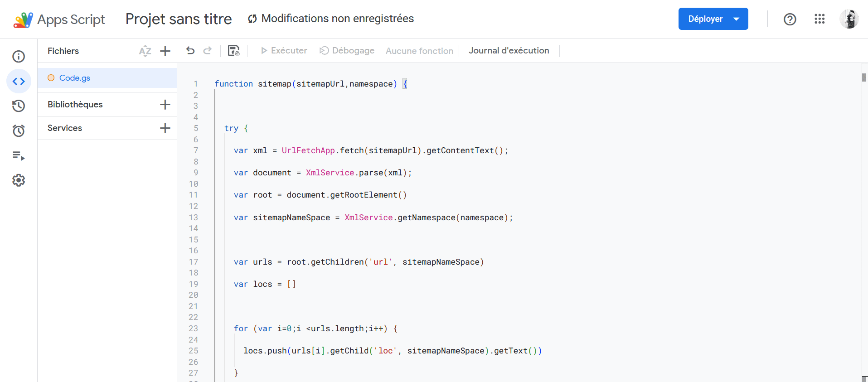Save the project with the disk icon
The image size is (868, 382).
pos(233,51)
